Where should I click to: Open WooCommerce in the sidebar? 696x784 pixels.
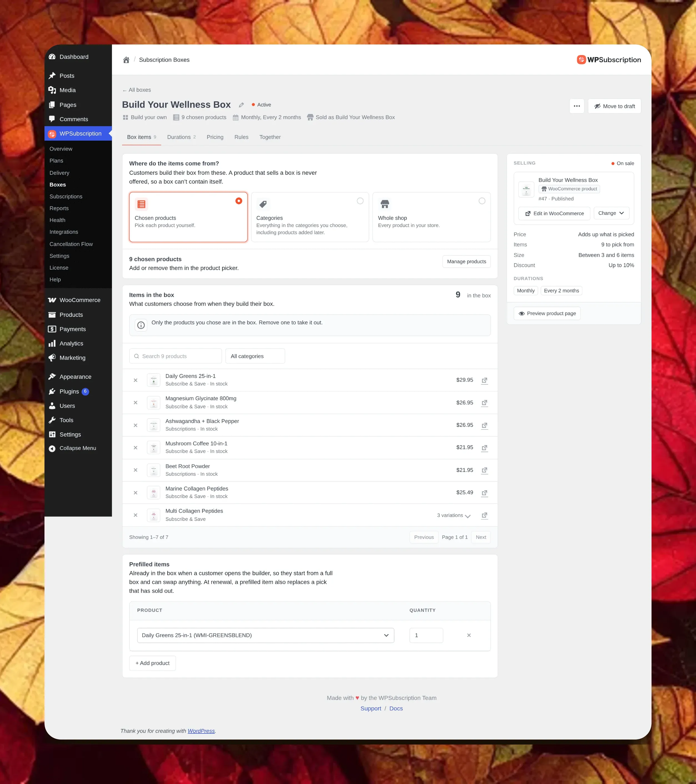click(78, 300)
